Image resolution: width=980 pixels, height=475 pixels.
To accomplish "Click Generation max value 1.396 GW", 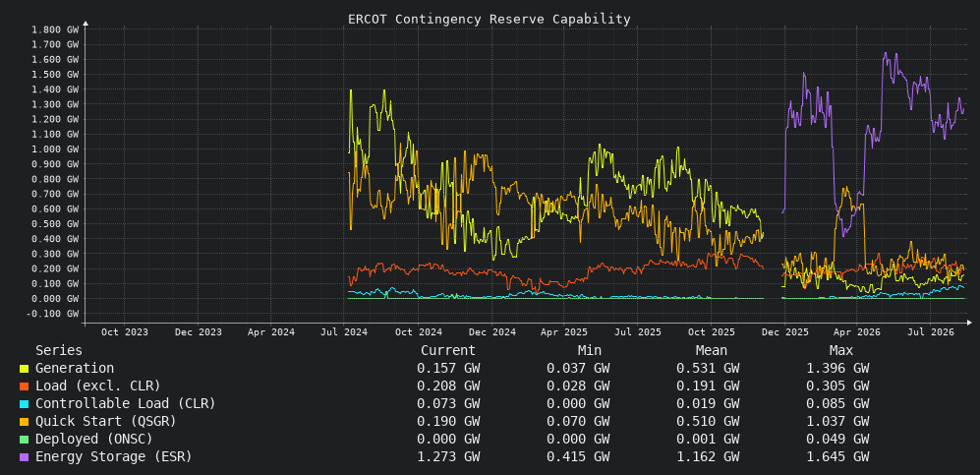I will 837,369.
